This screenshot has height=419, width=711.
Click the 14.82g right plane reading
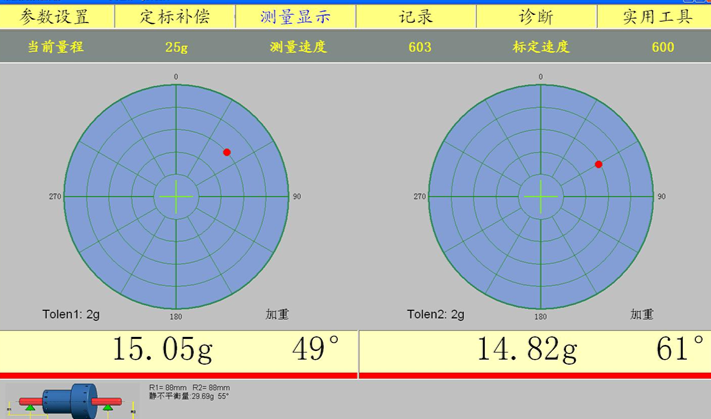(526, 349)
